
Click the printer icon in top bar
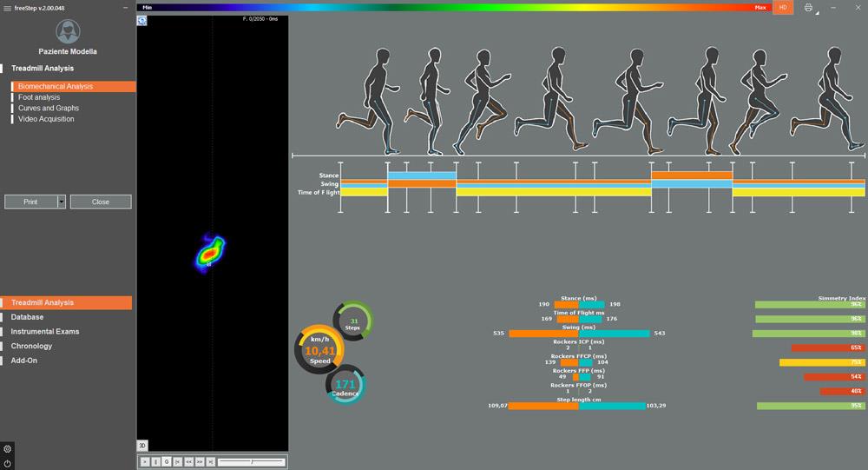tap(808, 7)
